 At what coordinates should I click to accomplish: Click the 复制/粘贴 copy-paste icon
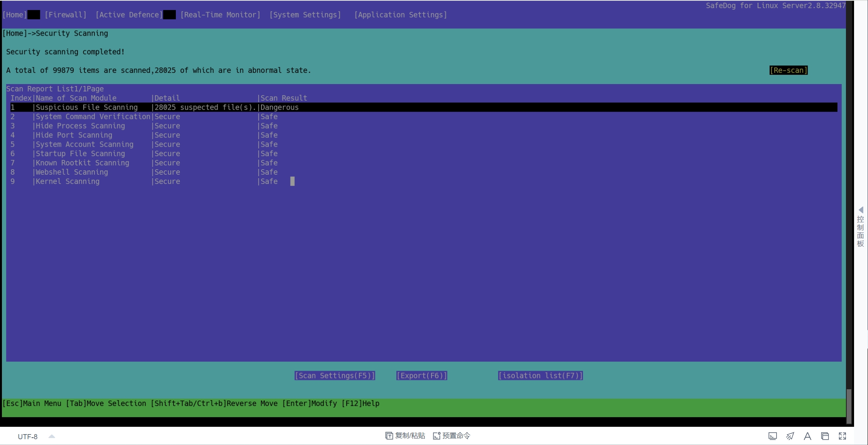click(x=404, y=436)
